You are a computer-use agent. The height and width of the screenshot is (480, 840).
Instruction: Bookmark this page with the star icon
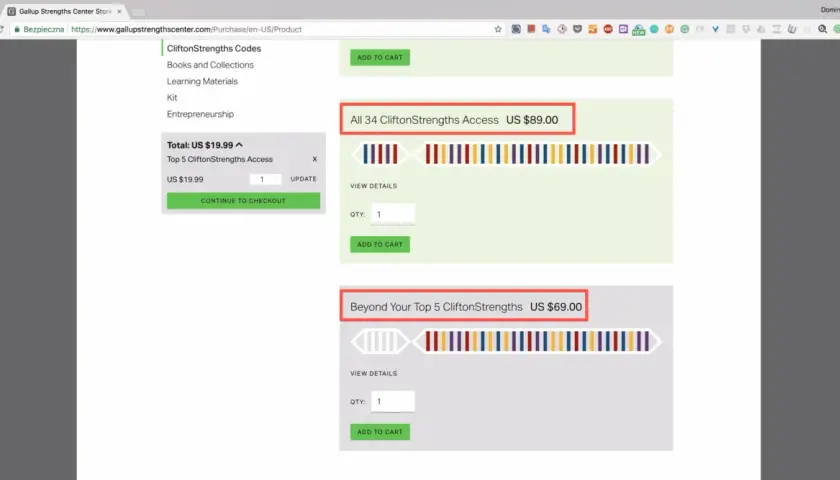pos(498,29)
